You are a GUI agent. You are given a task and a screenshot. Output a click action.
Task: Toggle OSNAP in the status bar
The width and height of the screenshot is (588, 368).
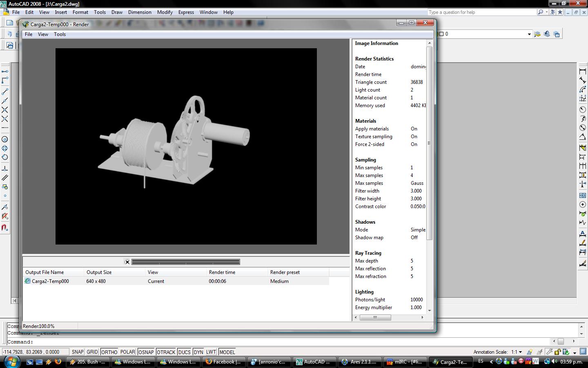tap(146, 352)
